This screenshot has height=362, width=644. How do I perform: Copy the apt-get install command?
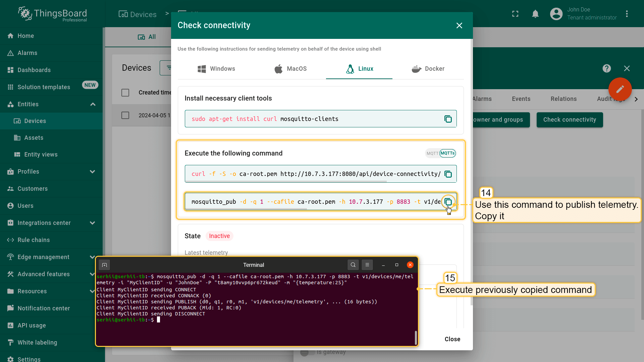448,119
